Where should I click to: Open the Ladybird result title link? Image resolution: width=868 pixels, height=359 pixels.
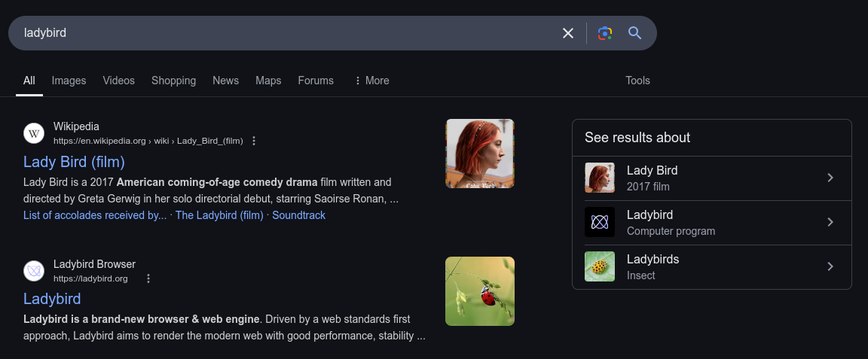tap(52, 299)
